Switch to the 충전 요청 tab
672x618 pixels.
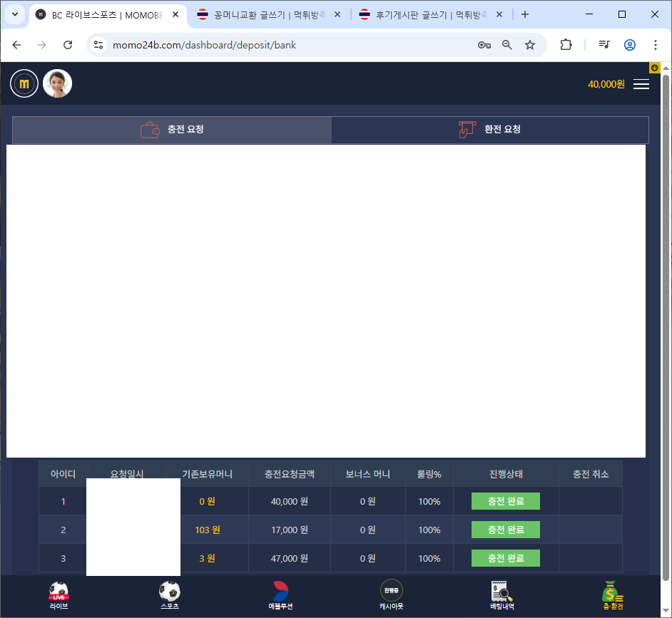172,130
